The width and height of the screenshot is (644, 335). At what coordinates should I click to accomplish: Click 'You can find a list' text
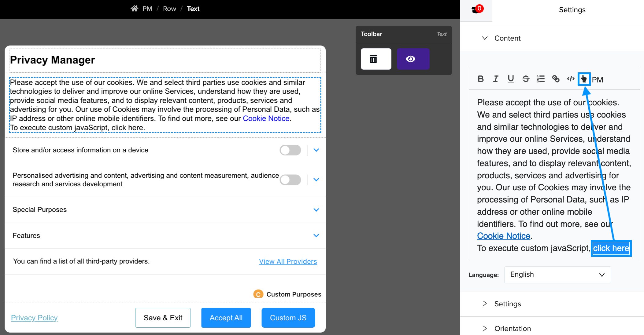tap(81, 261)
